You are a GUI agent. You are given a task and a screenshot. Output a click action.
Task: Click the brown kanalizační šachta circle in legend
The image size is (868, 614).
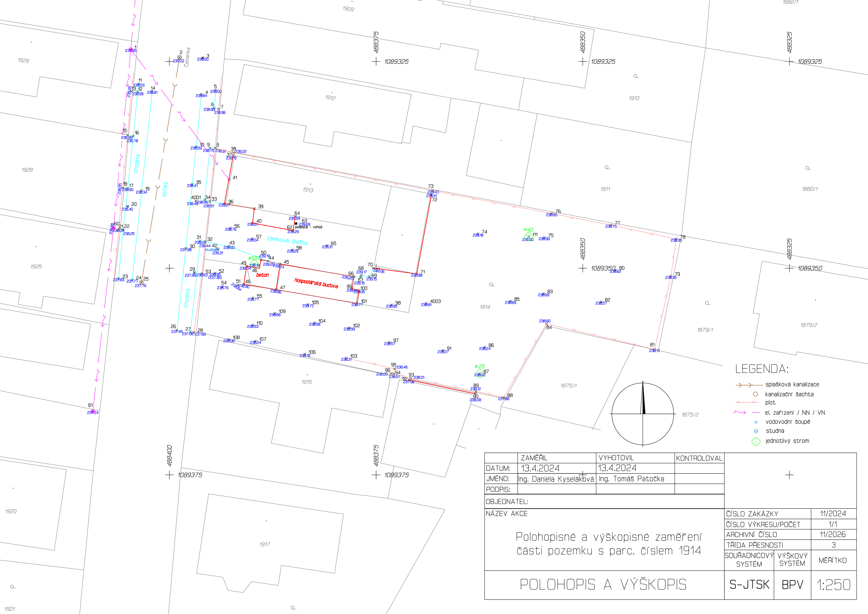(x=756, y=394)
